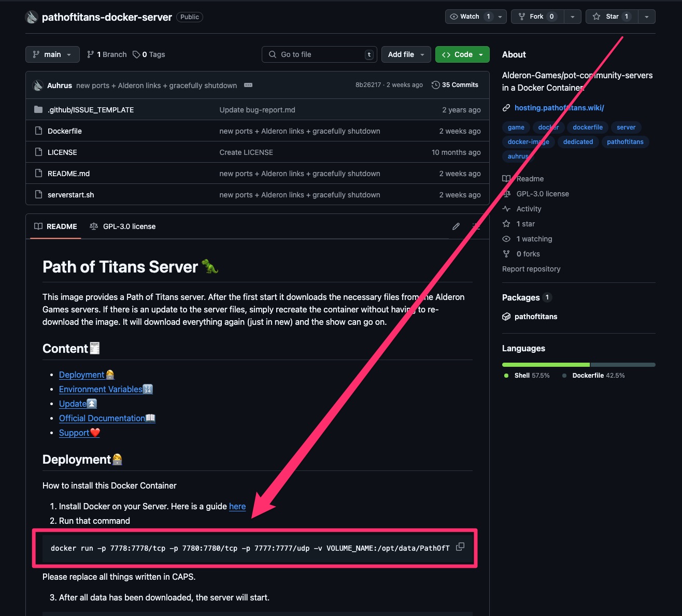Star the pathoftitans-docker-server repository

point(612,16)
